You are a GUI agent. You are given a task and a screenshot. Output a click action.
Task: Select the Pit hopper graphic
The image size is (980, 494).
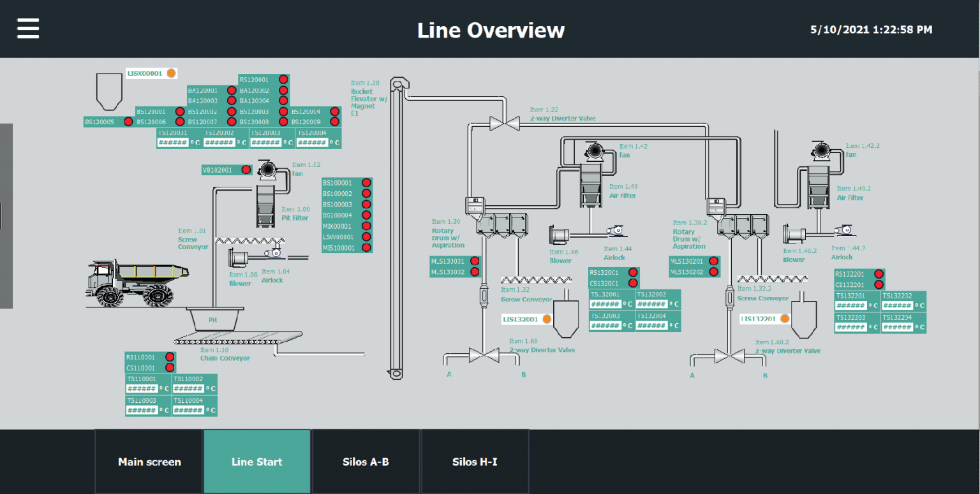(x=214, y=318)
